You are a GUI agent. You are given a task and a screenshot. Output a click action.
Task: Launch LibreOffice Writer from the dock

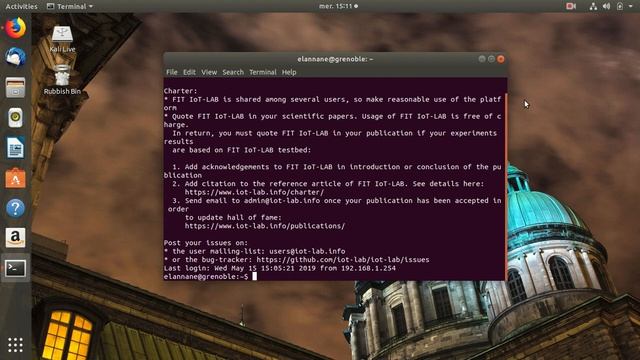(16, 147)
